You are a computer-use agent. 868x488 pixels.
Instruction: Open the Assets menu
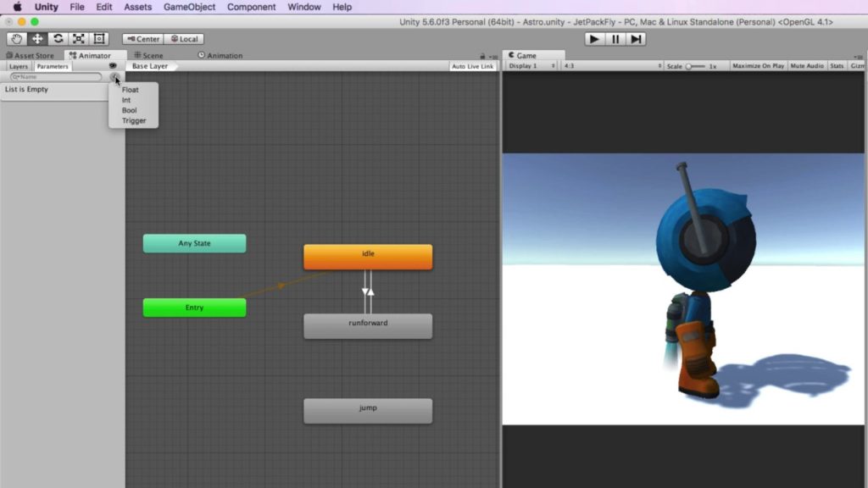[x=138, y=7]
